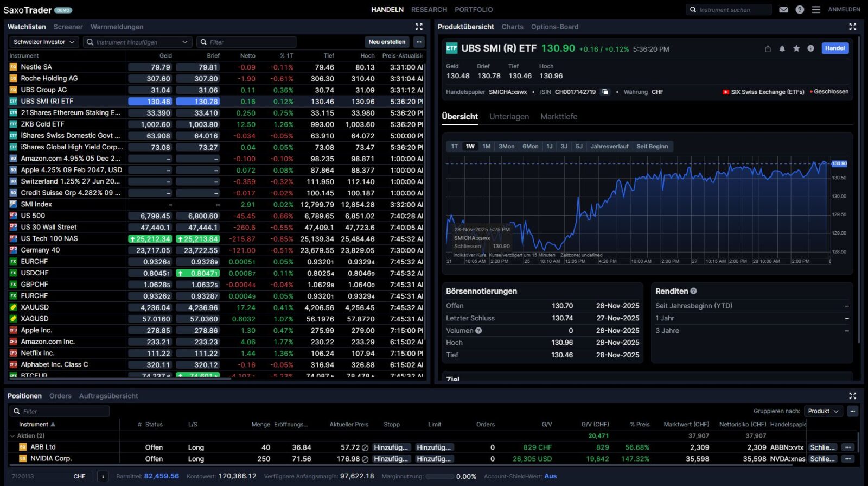Switch to the Markttiefe tab
Image resolution: width=868 pixels, height=486 pixels.
[559, 117]
